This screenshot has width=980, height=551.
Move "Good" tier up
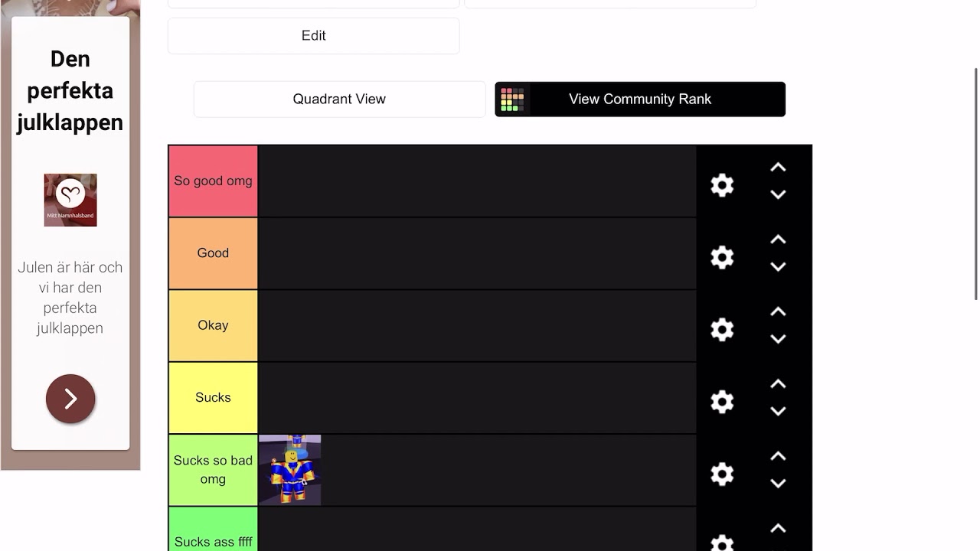[778, 240]
